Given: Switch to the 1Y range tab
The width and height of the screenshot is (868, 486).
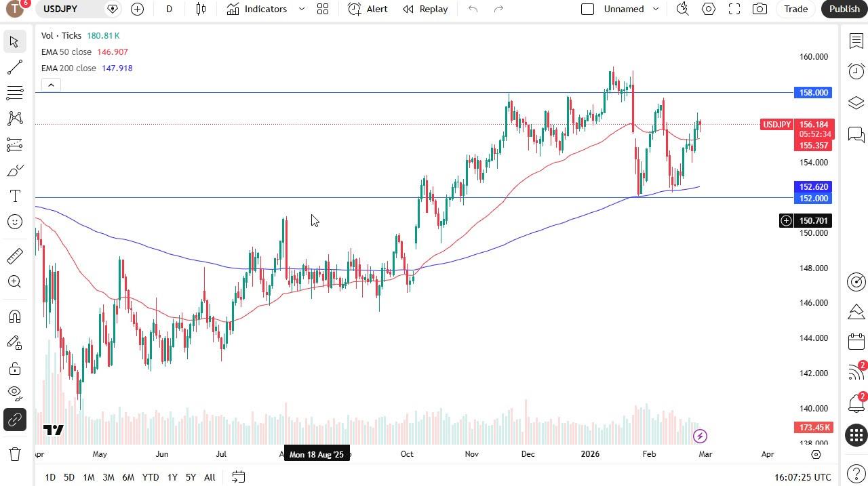Looking at the screenshot, I should coord(172,477).
